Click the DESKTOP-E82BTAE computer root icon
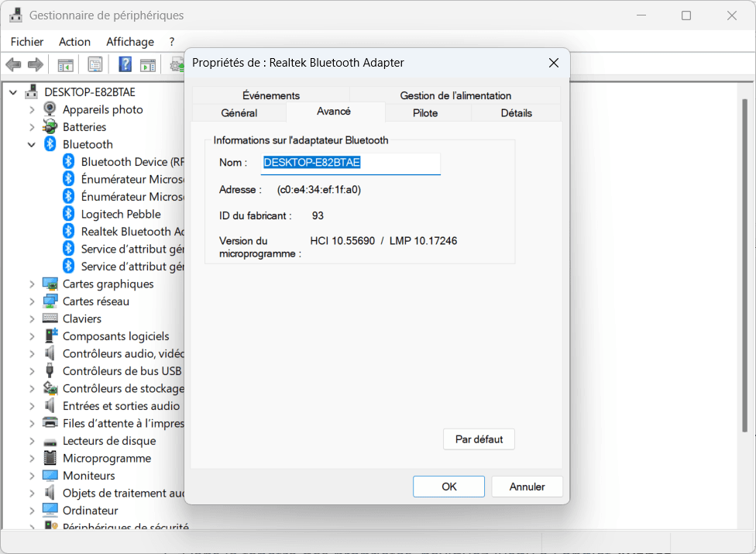This screenshot has height=554, width=756. click(x=32, y=91)
